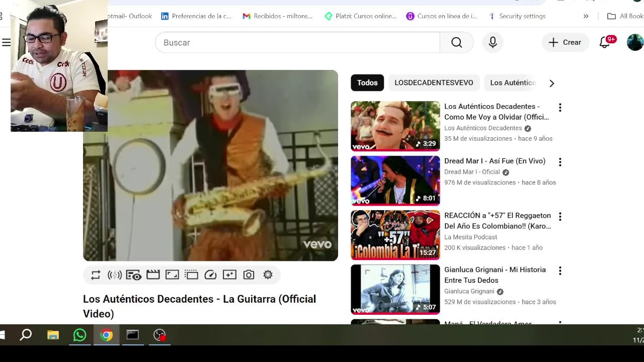Start voice search with microphone icon
The width and height of the screenshot is (644, 362).
tap(493, 43)
